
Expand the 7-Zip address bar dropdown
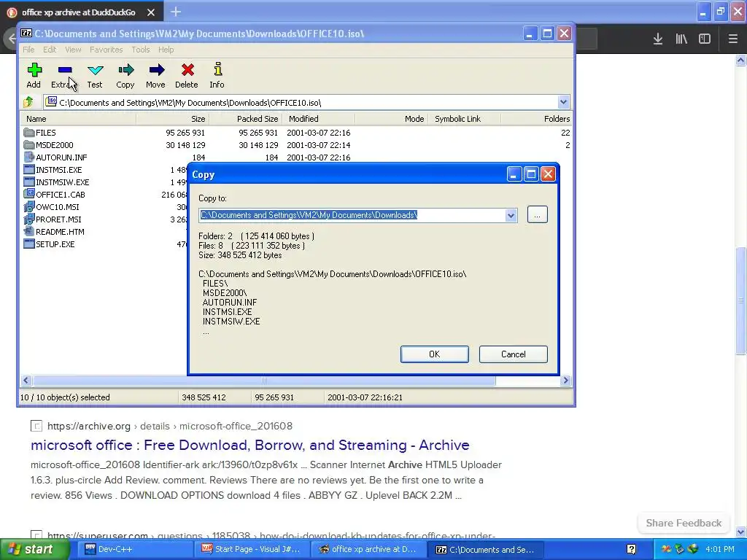[563, 102]
